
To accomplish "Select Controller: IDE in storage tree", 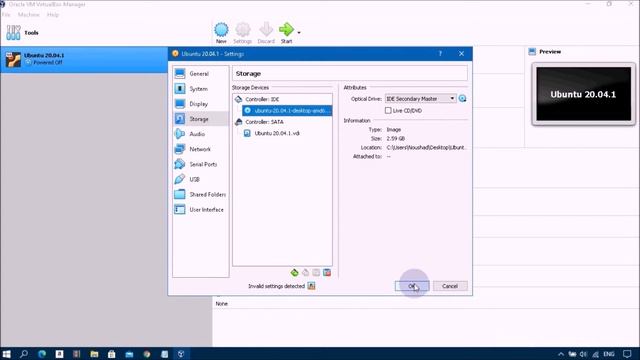I will 262,100.
